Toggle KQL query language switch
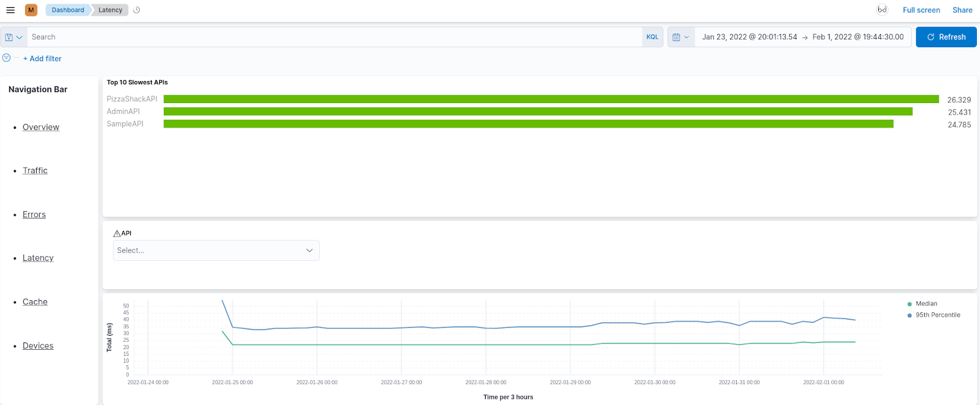Viewport: 980px width, 405px height. pos(652,37)
